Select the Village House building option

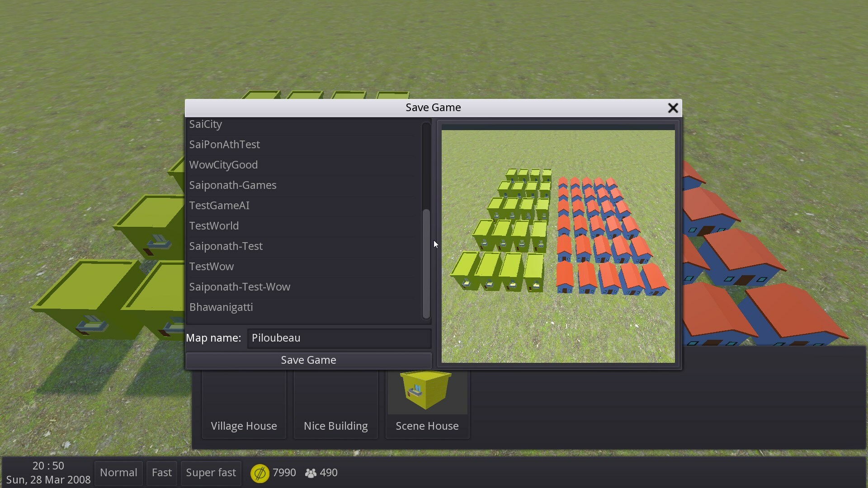click(x=244, y=404)
